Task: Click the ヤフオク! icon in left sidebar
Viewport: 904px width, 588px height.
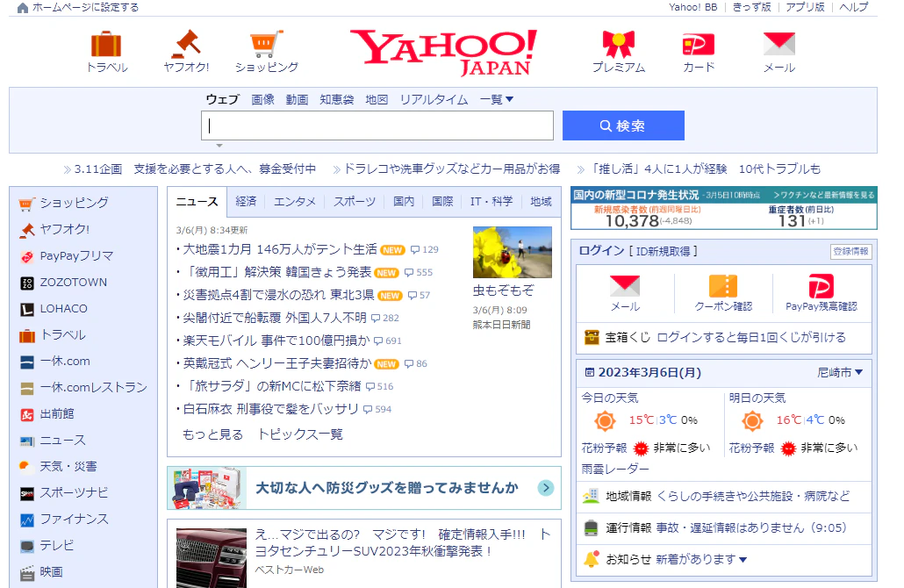Action: tap(27, 230)
